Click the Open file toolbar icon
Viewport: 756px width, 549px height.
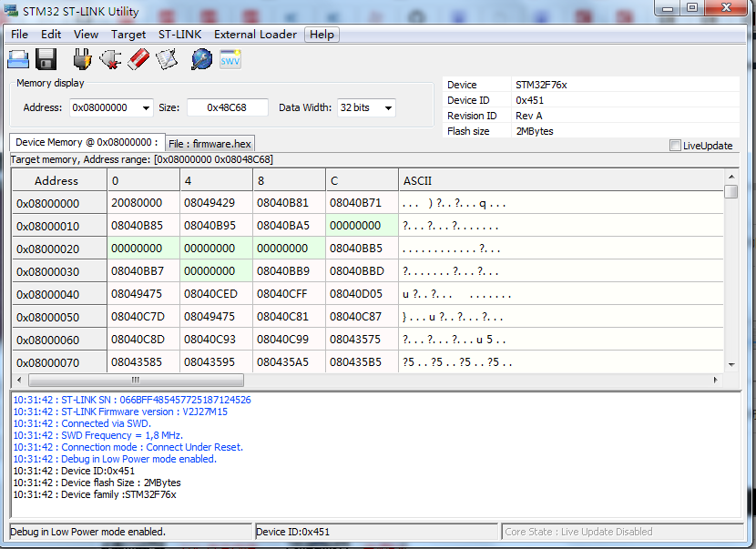(18, 60)
